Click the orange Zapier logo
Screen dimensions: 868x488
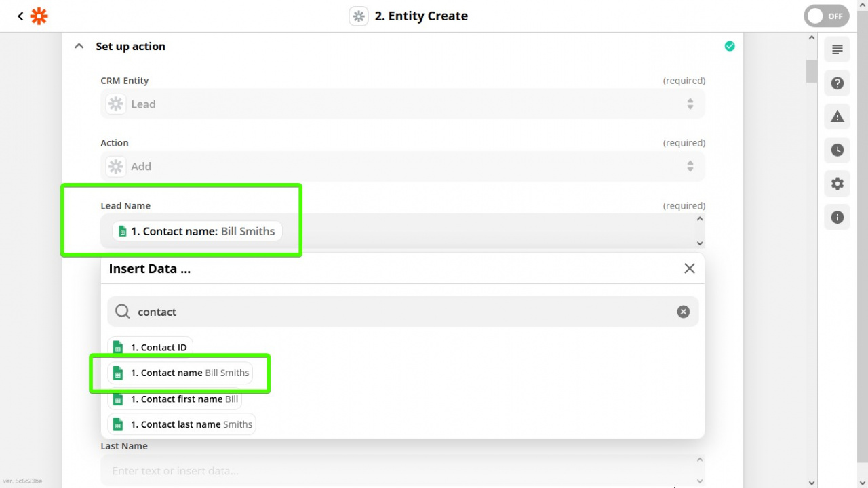pyautogui.click(x=39, y=16)
